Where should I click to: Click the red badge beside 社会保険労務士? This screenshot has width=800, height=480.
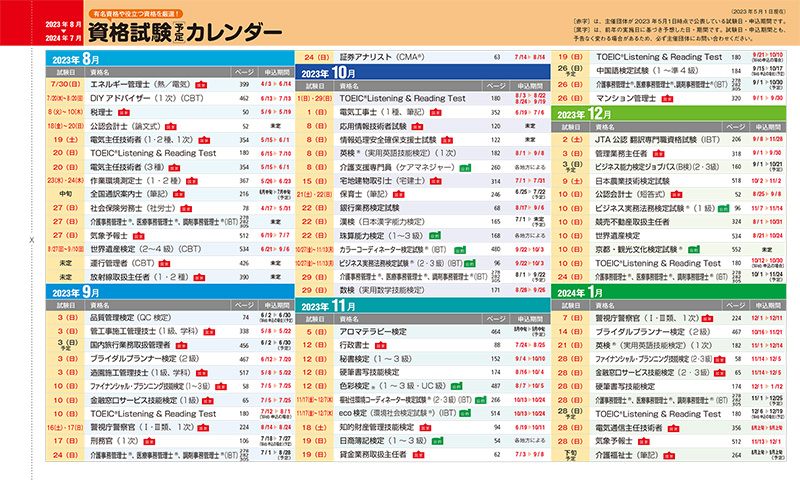click(186, 208)
